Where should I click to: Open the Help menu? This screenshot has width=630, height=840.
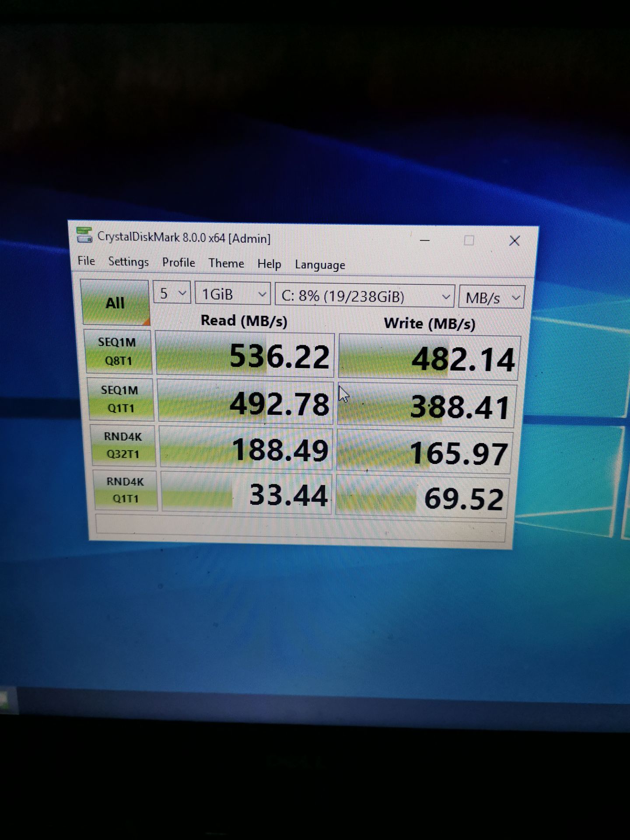point(269,264)
